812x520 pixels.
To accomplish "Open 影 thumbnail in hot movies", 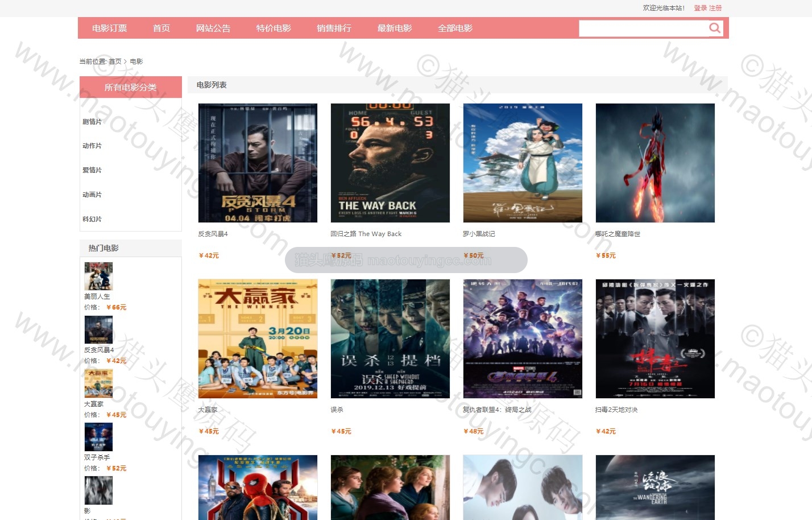I will [98, 490].
